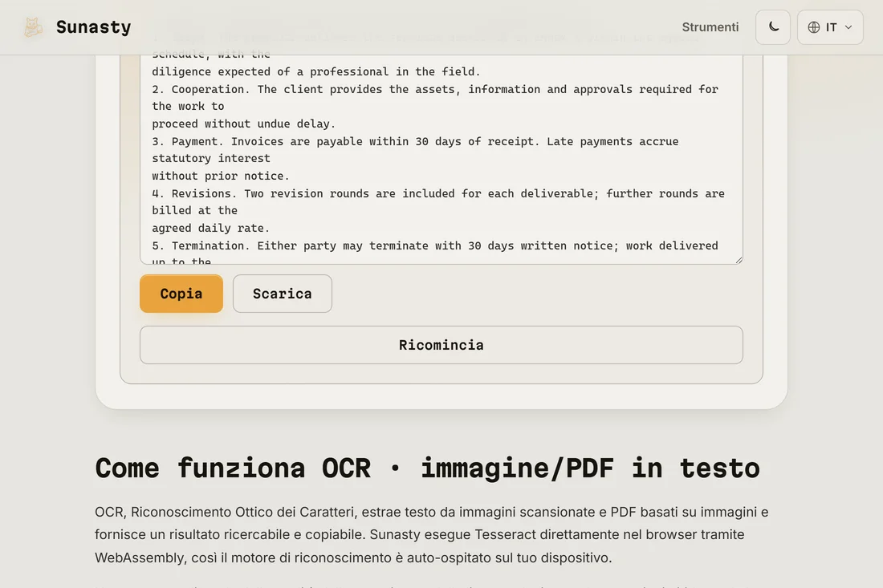Click the 'proceed without undue delay.' line
This screenshot has width=883, height=588.
pyautogui.click(x=243, y=124)
